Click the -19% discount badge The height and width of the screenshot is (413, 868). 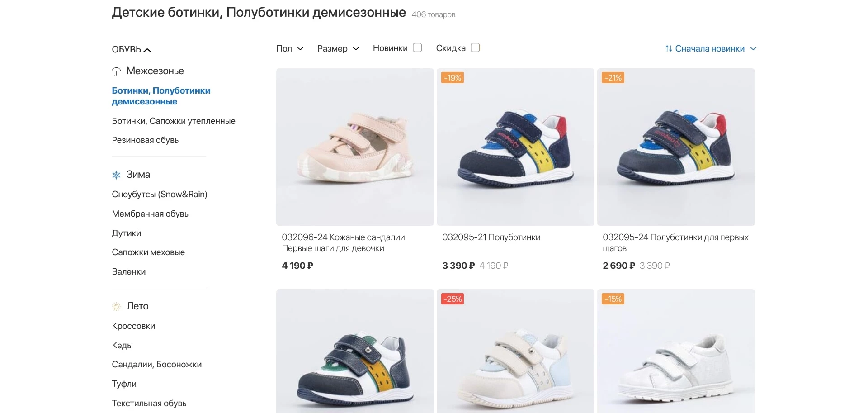coord(453,78)
